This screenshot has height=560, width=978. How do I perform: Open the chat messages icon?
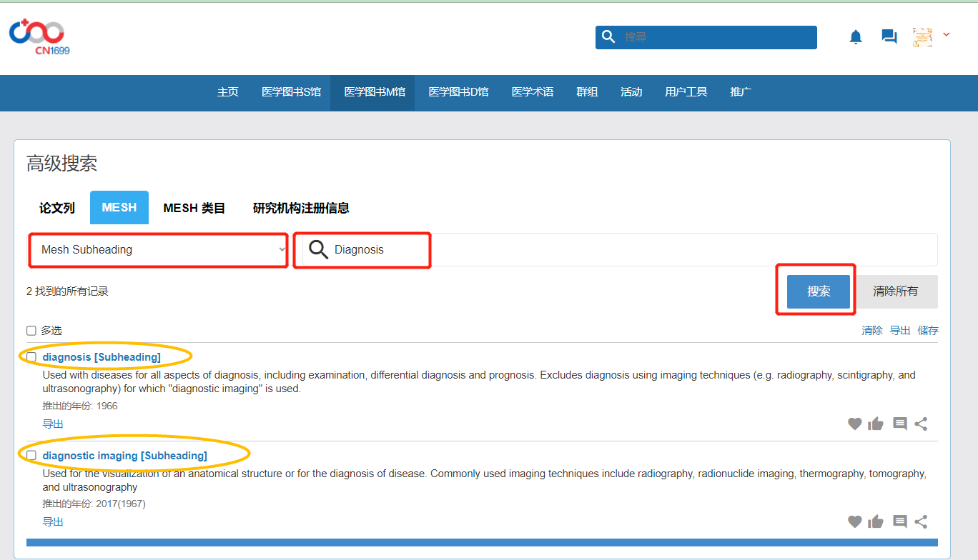pyautogui.click(x=889, y=36)
